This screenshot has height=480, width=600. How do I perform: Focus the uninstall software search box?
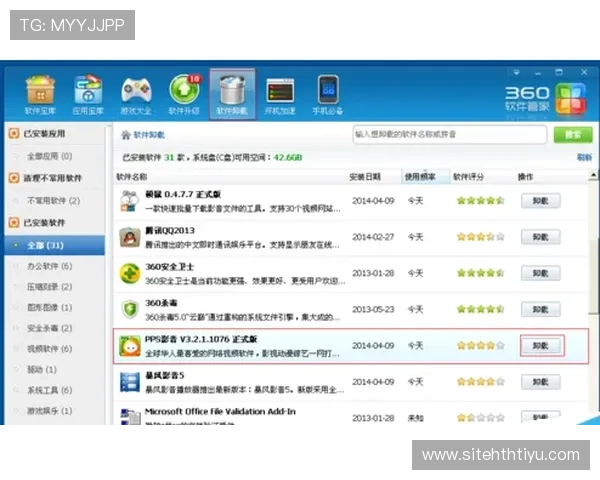pos(448,134)
